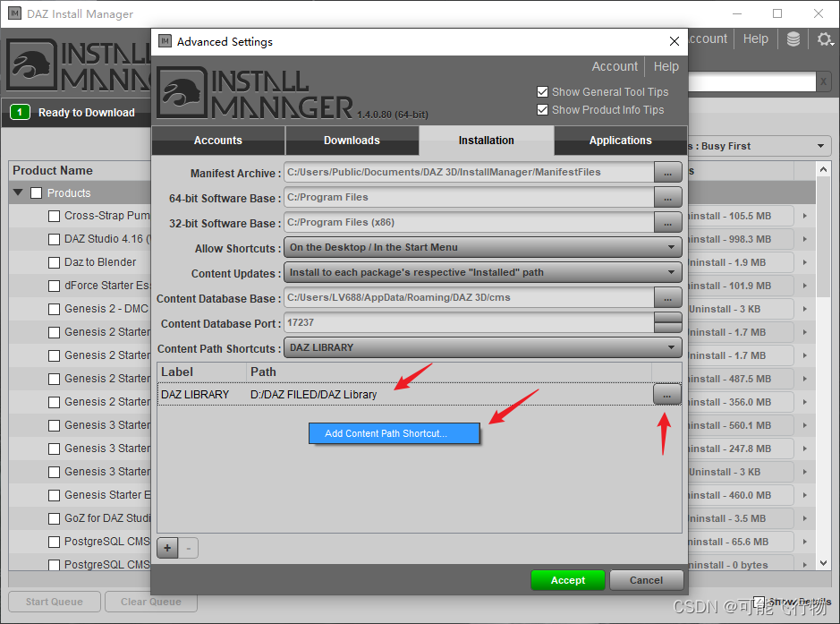840x624 pixels.
Task: Click the browse button for 32-bit Software Base
Action: point(667,223)
